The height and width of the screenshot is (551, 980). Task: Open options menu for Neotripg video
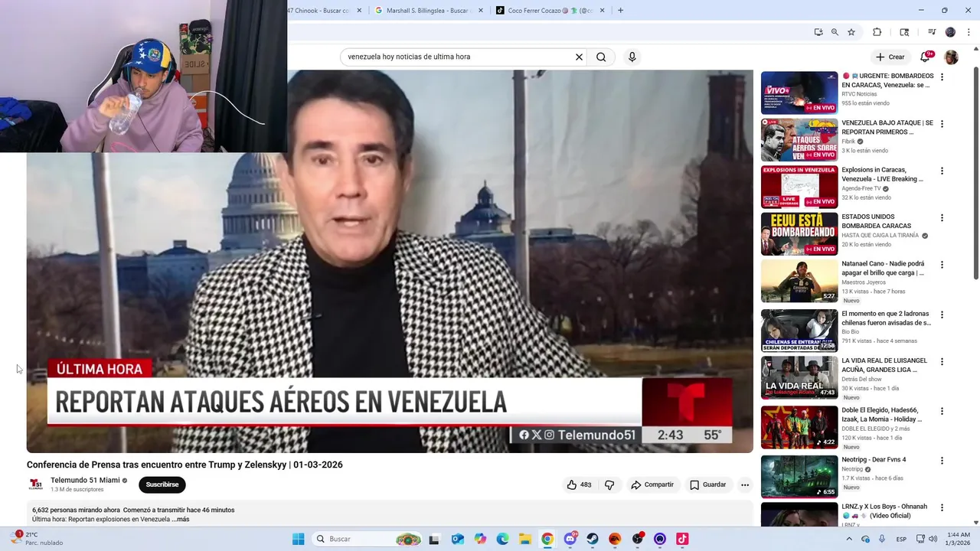942,461
